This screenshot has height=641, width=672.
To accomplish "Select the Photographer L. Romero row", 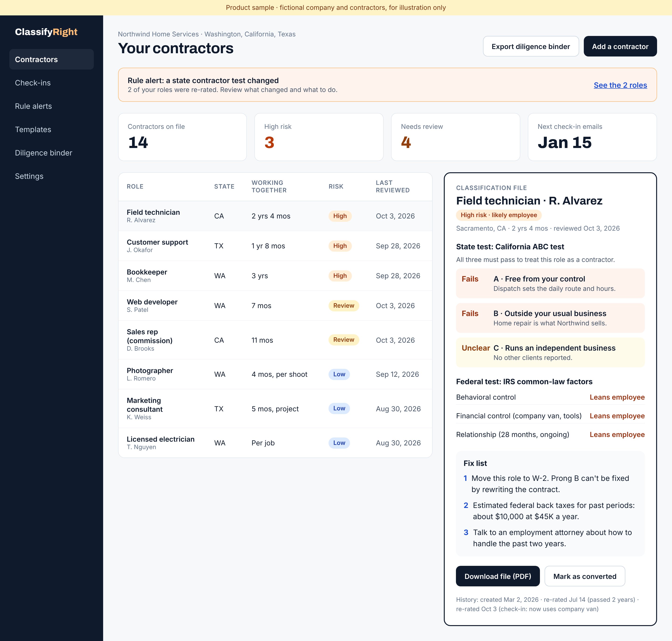I will coord(275,374).
